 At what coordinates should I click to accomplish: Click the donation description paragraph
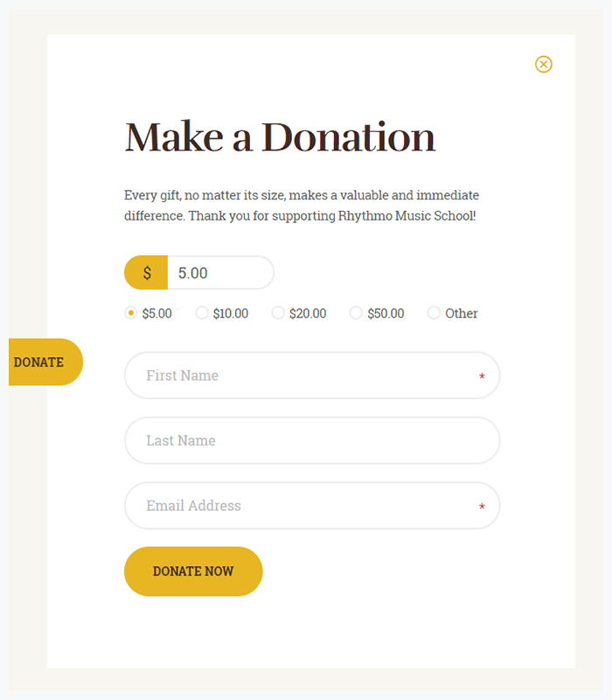(x=302, y=205)
